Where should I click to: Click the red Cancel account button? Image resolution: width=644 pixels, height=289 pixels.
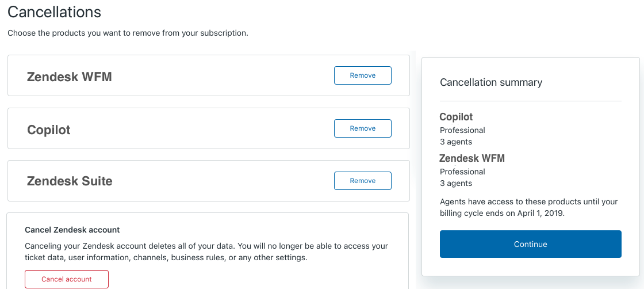[67, 279]
